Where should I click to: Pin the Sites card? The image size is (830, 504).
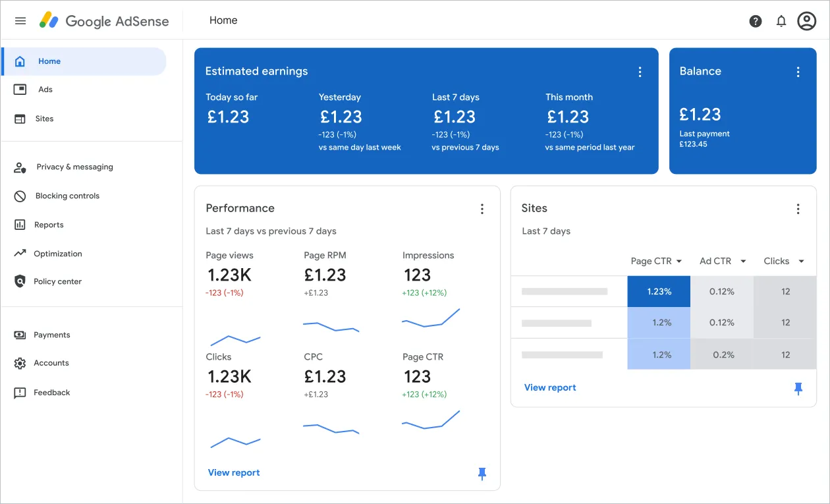coord(798,389)
